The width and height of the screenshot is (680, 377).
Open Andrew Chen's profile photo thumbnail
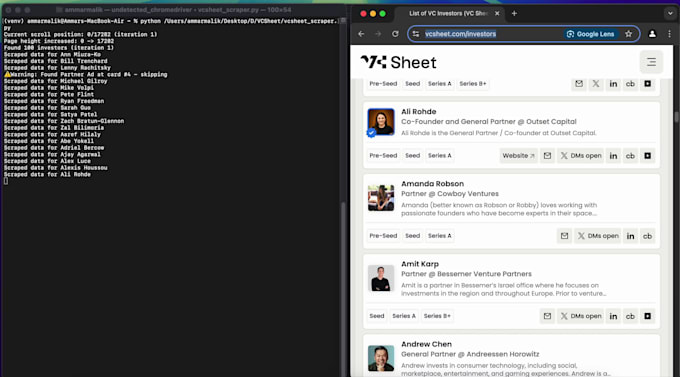[381, 358]
